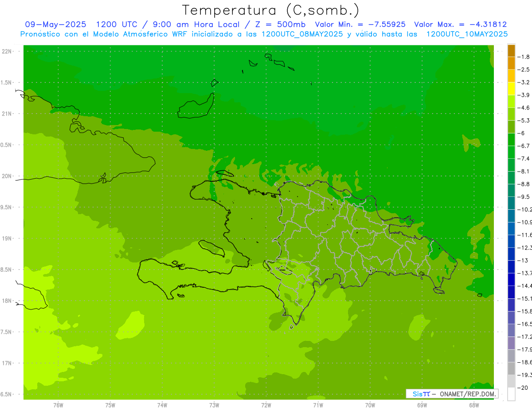Viewport: 532px width, 411px height.
Task: Click the 69W longitude label
Action: (422, 405)
